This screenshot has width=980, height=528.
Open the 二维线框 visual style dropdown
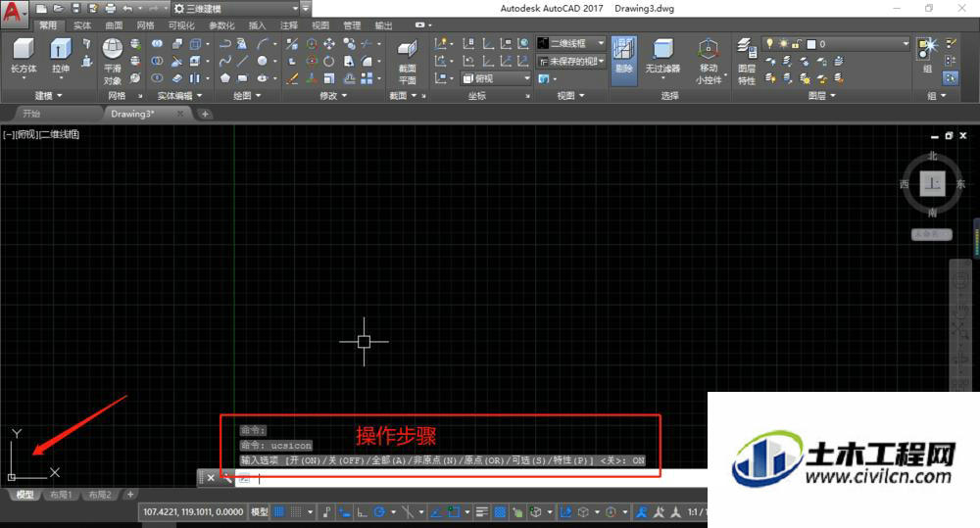click(571, 43)
